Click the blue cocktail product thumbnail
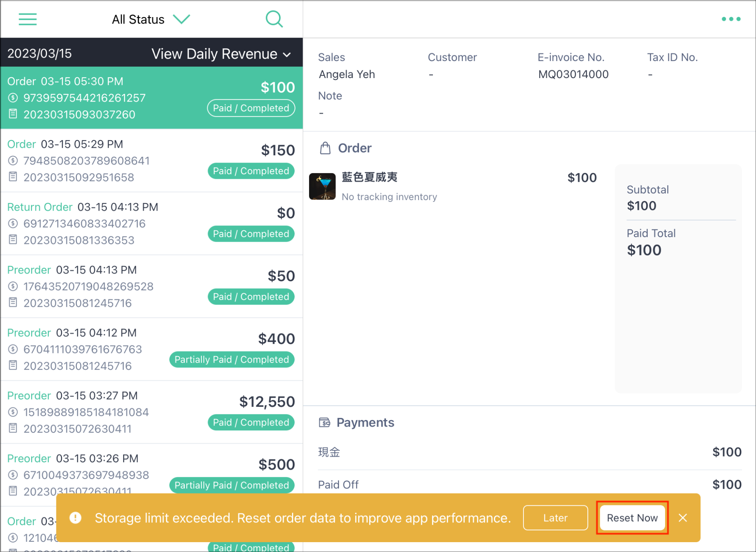Screen dimensions: 756x552 322,186
